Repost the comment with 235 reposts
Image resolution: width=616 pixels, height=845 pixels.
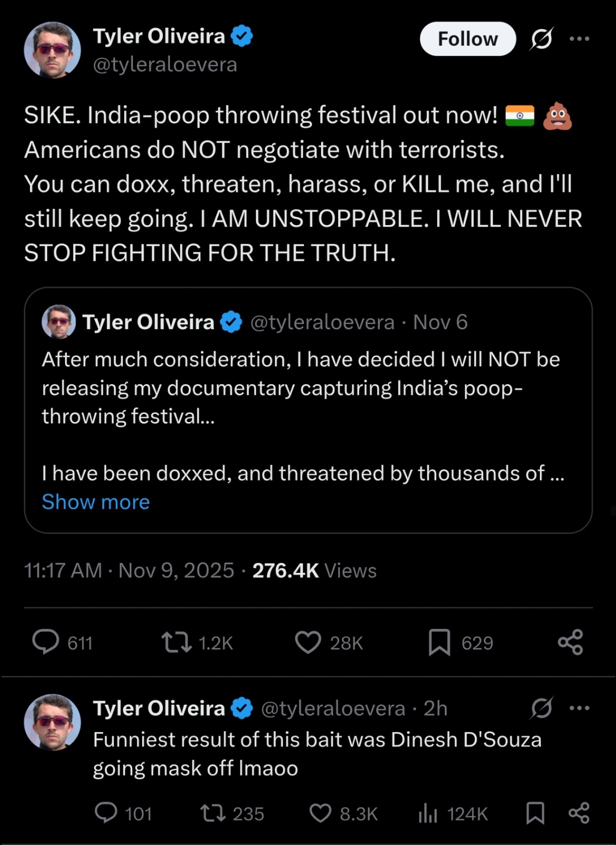213,813
